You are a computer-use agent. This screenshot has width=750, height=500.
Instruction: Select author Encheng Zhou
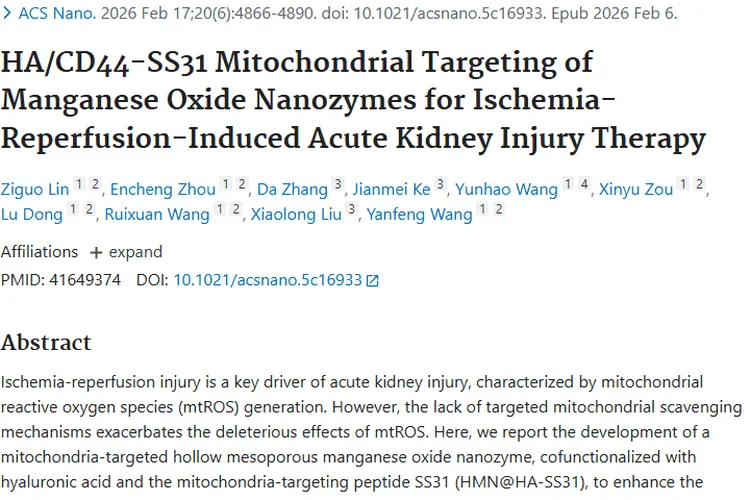click(160, 189)
